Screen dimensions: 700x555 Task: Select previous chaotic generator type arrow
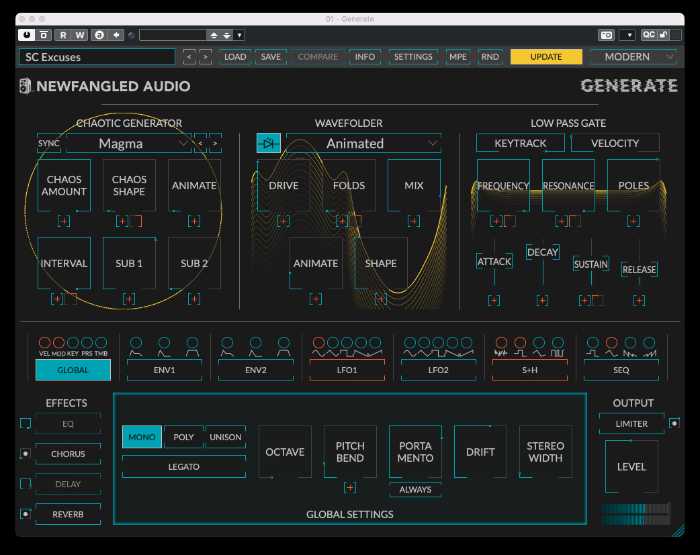click(200, 143)
